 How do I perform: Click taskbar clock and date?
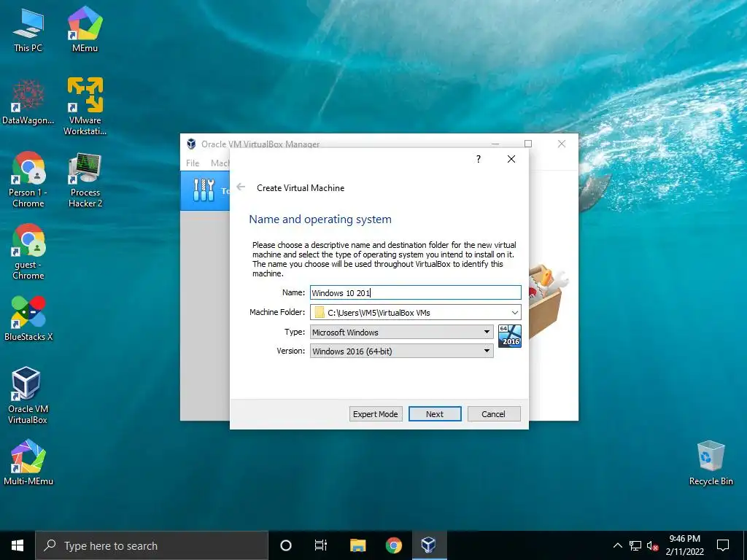pos(684,545)
